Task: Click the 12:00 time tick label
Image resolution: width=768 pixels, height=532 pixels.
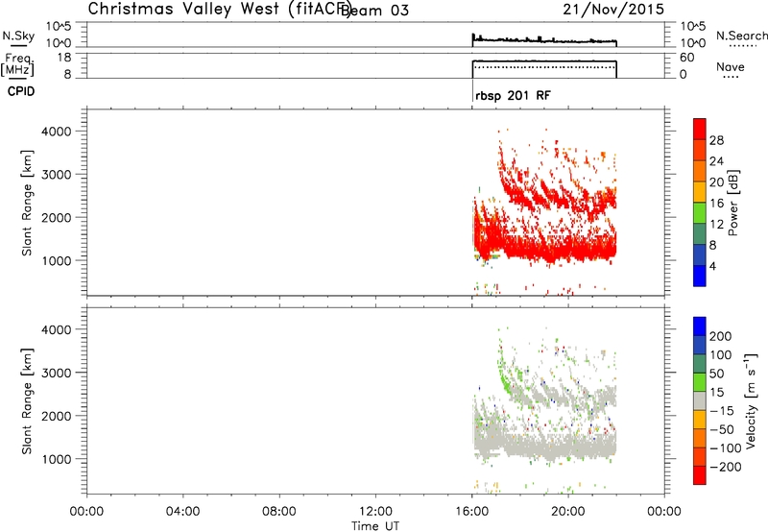Action: coord(375,512)
